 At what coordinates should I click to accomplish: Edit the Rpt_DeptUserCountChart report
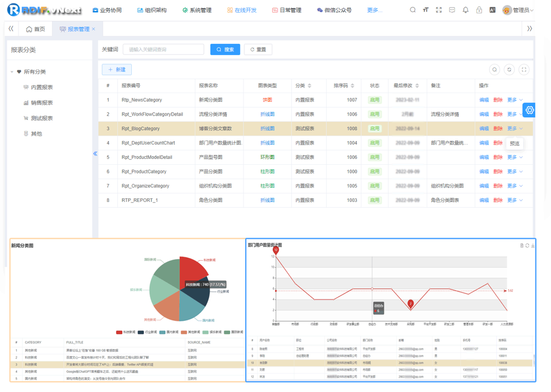tap(484, 143)
